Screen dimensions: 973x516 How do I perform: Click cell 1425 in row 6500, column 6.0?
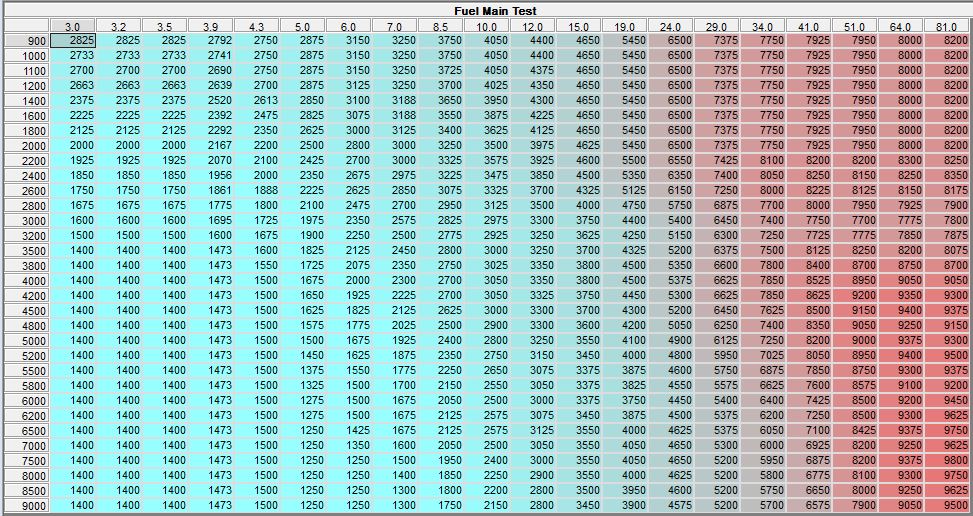349,430
